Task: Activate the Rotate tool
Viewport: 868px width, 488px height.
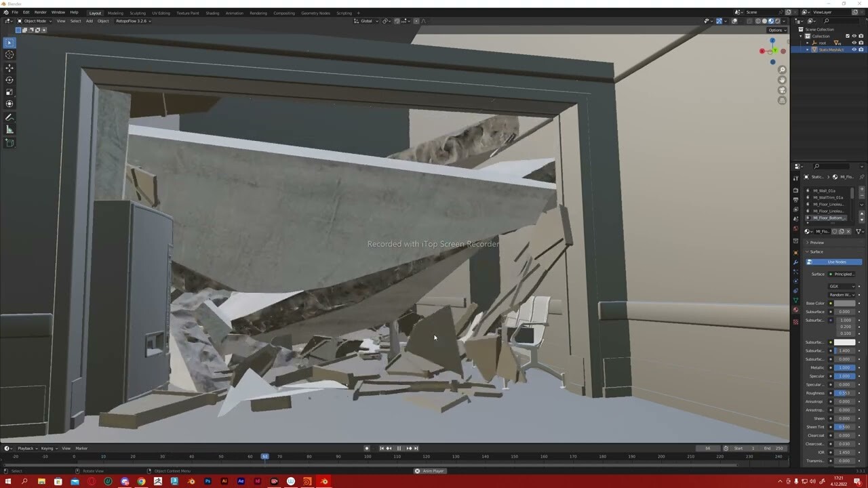Action: (9, 79)
